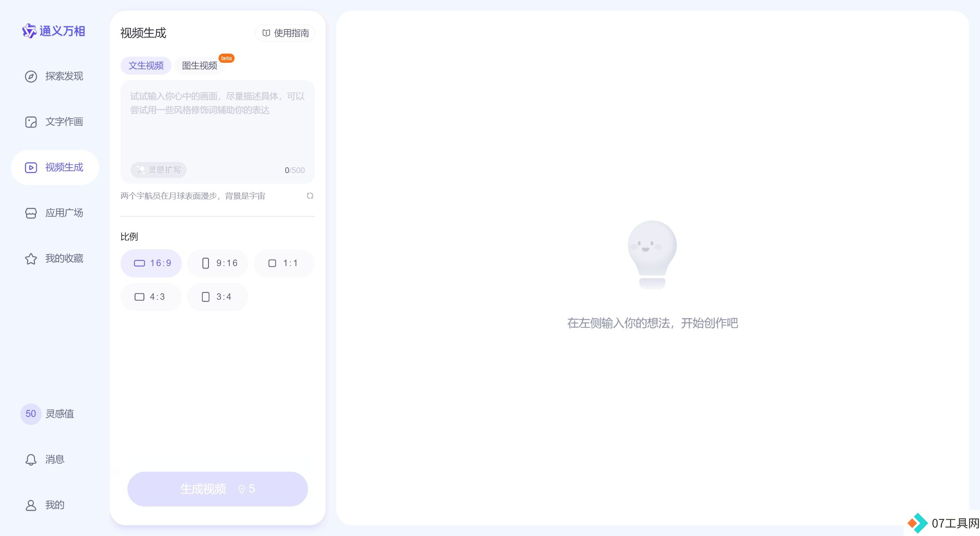The height and width of the screenshot is (536, 980).
Task: Click the image icon beside 文字作画
Action: click(31, 122)
